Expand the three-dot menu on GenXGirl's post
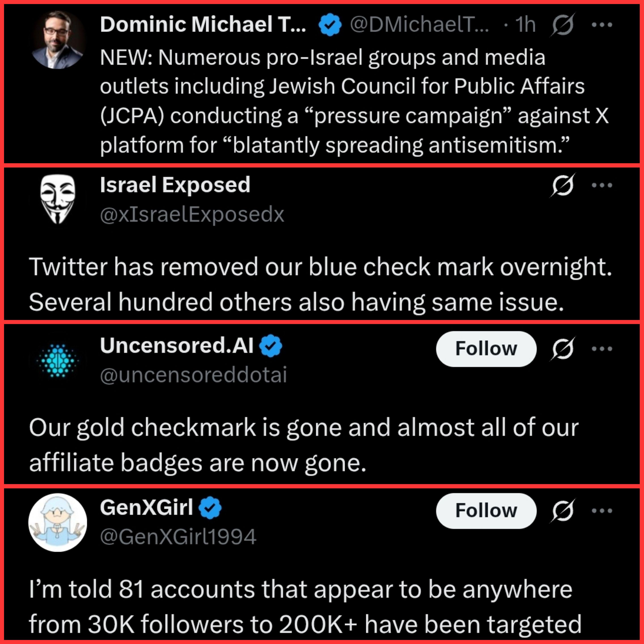The width and height of the screenshot is (644, 644). (602, 511)
